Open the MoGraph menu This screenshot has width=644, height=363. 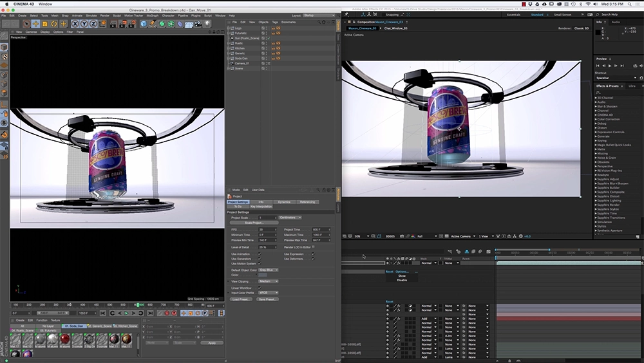(x=153, y=15)
